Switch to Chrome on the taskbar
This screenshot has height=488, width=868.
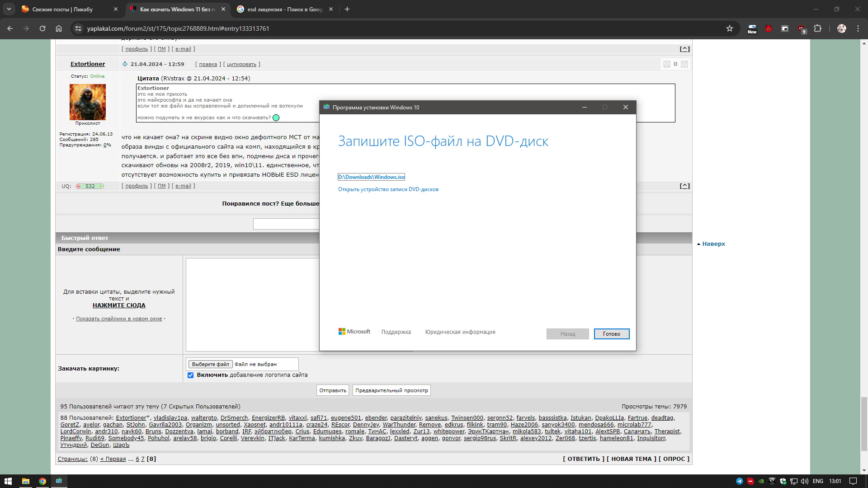(42, 481)
